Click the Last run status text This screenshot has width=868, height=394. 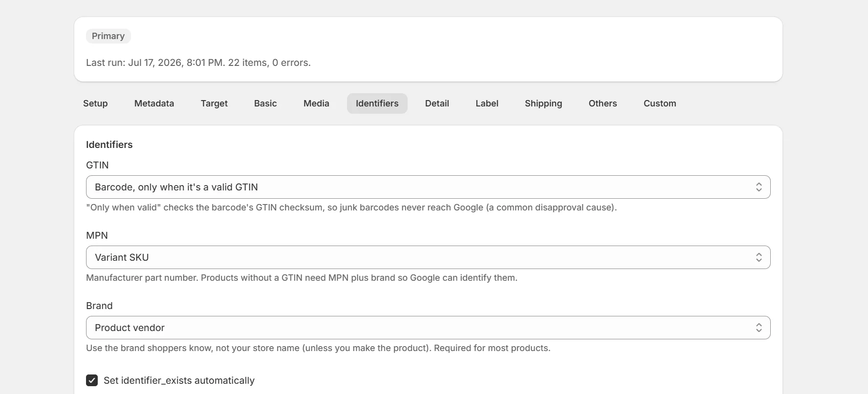click(198, 62)
